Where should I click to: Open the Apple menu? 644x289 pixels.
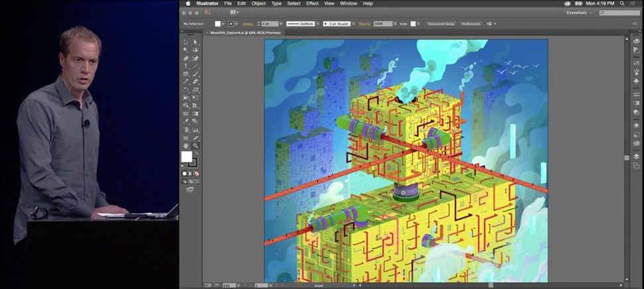tap(188, 3)
